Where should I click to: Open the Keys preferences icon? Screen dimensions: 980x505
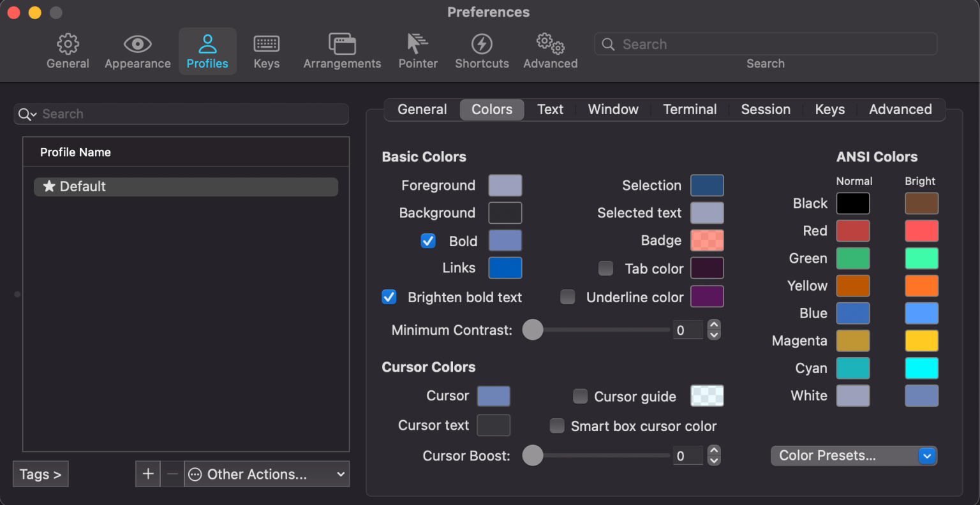point(266,50)
